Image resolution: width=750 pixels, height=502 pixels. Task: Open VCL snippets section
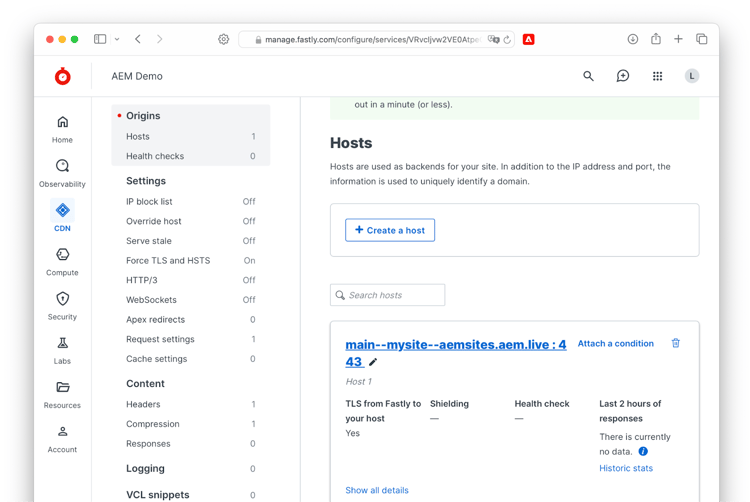(x=190, y=495)
